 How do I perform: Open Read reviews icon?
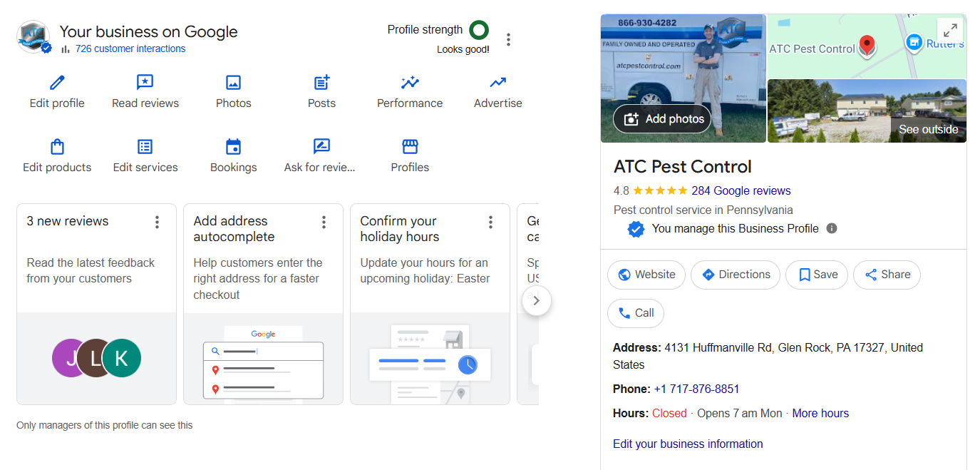point(145,83)
